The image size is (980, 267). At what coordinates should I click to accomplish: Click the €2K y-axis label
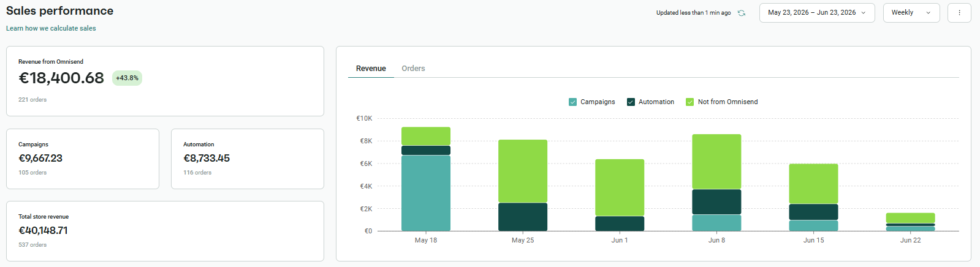(x=366, y=209)
